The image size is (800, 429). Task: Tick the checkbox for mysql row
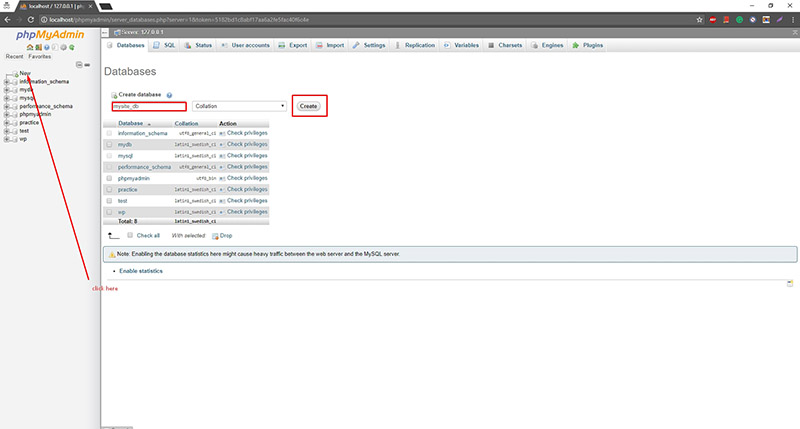pyautogui.click(x=109, y=156)
